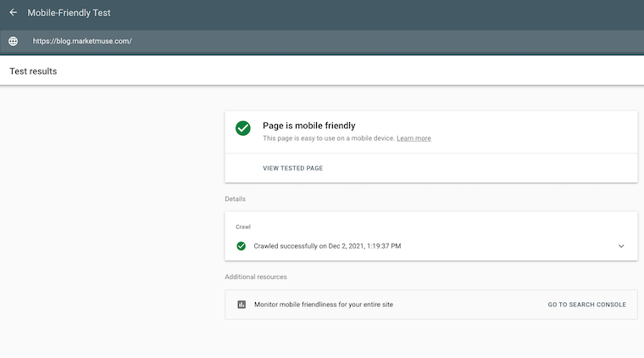The height and width of the screenshot is (358, 644).
Task: Click the back arrow icon
Action: click(x=14, y=13)
